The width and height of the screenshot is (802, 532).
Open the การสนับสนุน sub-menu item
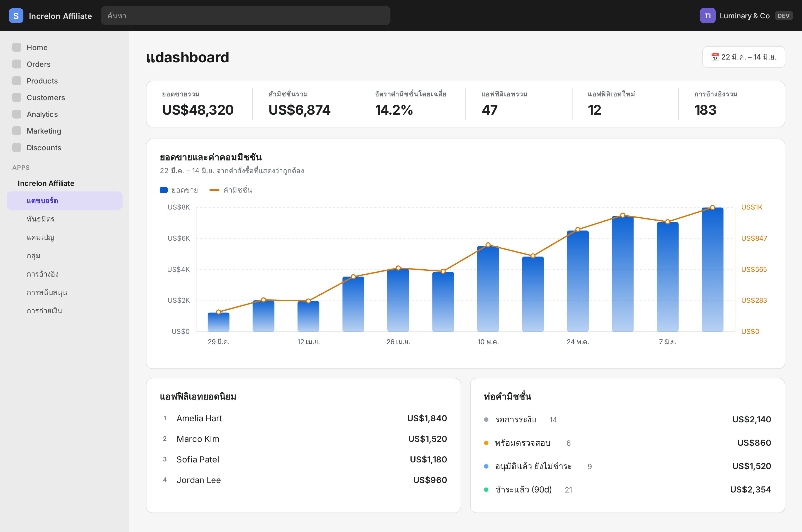(65, 292)
